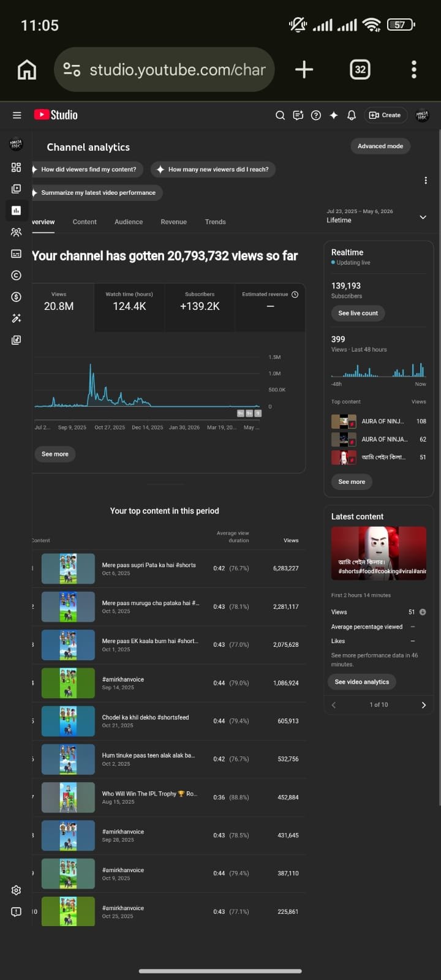
Task: Open the Studio search icon
Action: click(x=281, y=115)
